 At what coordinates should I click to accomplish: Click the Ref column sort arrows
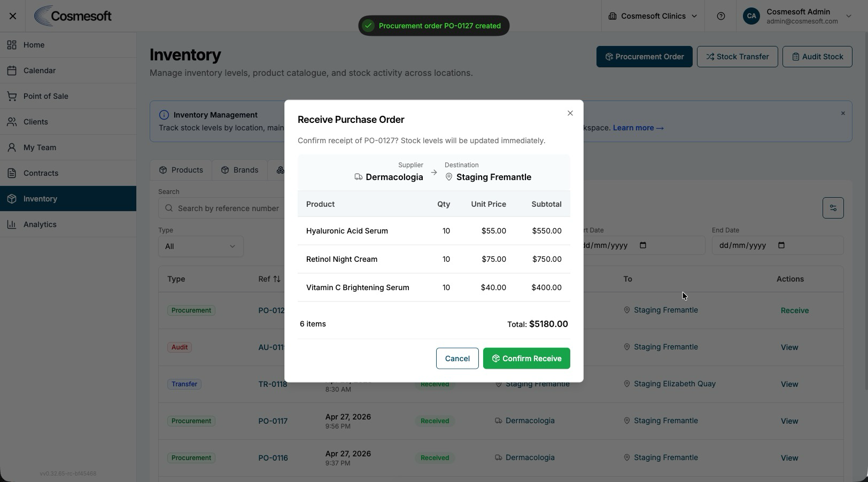[x=276, y=279]
